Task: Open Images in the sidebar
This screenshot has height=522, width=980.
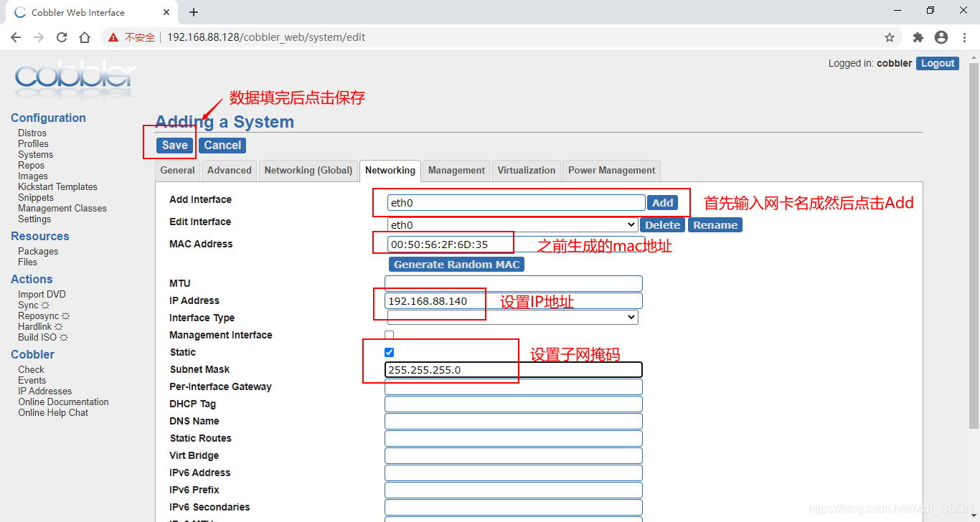Action: point(33,176)
